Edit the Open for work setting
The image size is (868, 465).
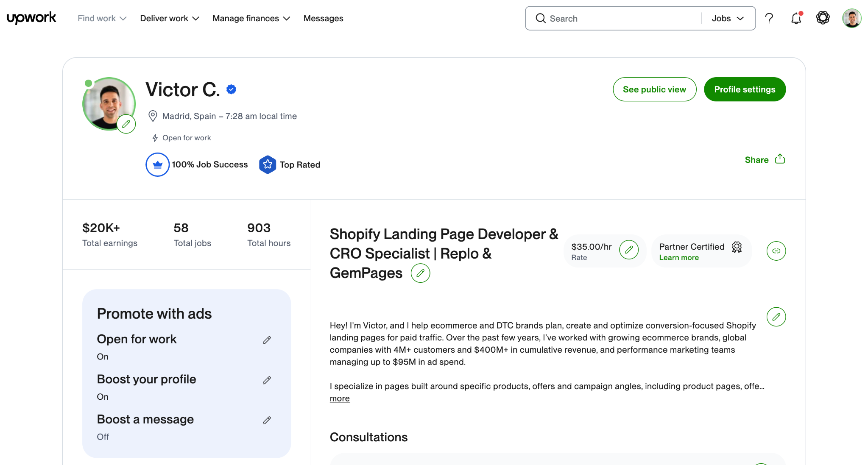(267, 340)
